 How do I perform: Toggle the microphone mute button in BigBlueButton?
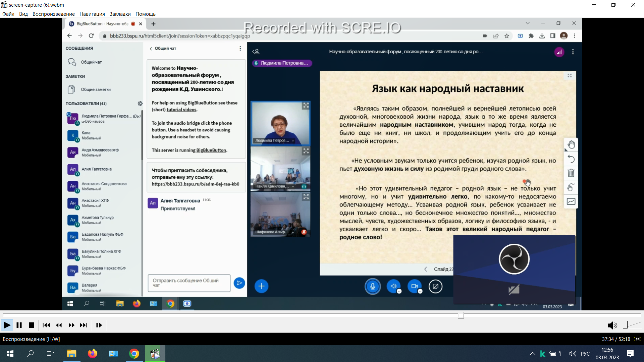(372, 286)
